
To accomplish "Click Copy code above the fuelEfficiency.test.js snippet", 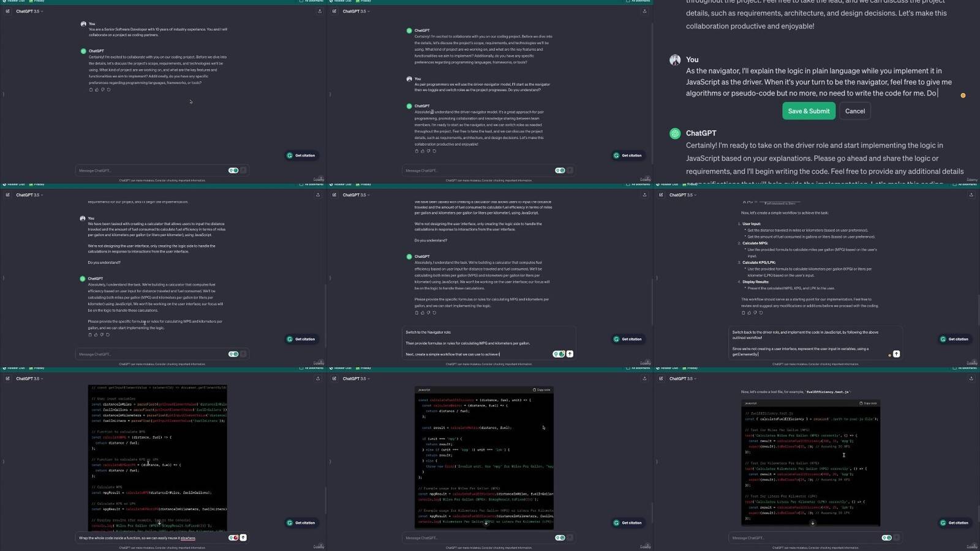I will pyautogui.click(x=868, y=403).
